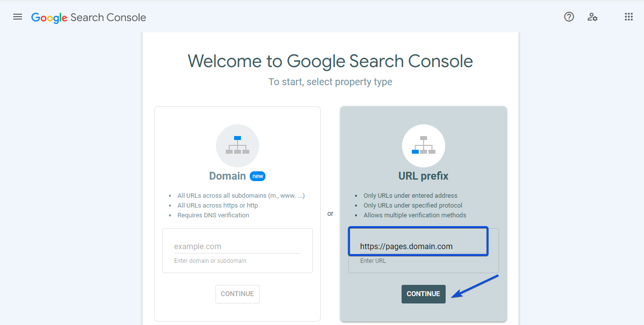
Task: Click the 'Enter domain or subdomain' hint
Action: [x=210, y=261]
